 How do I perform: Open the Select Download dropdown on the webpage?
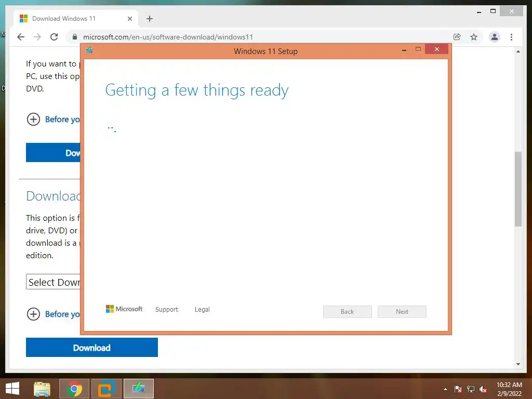tap(54, 282)
